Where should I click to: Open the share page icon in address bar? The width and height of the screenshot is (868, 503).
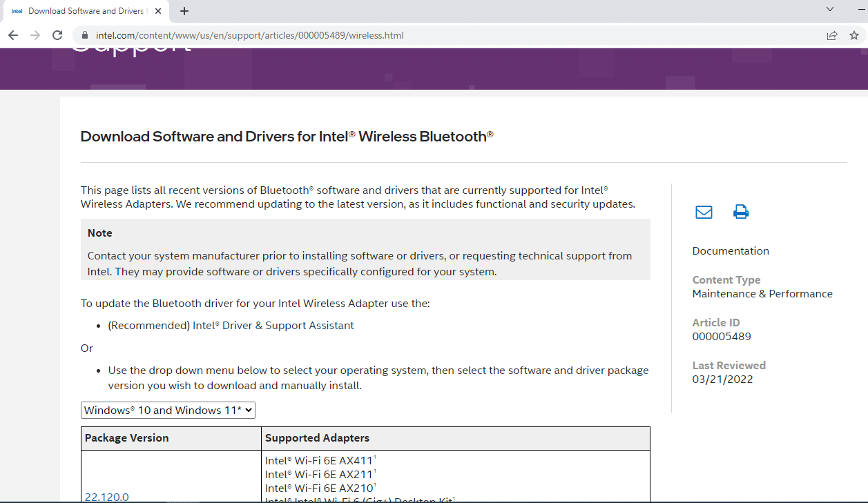coord(832,35)
